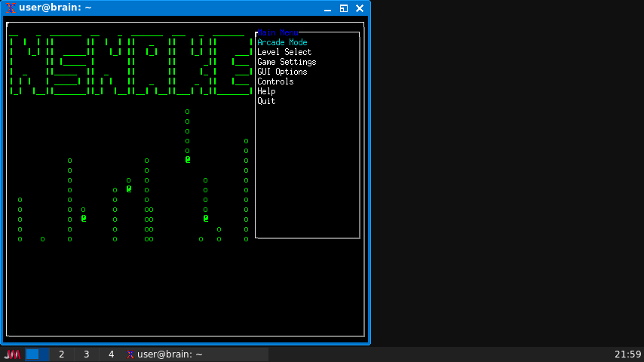
Task: Click the terminal X icon in title bar
Action: tap(11, 8)
